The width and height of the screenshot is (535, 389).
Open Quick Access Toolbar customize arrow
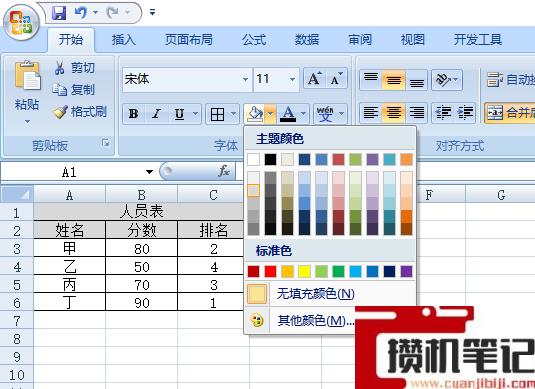(153, 13)
